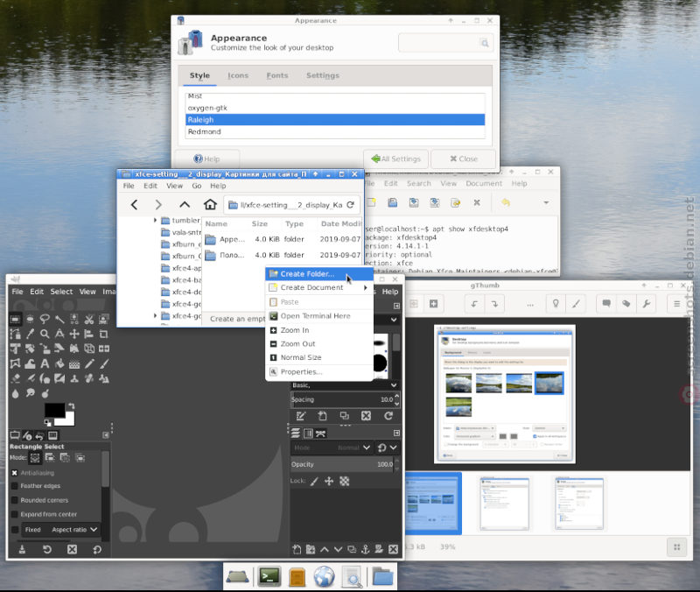This screenshot has height=592, width=700.
Task: Select GIMP Clone stamp tool
Action: click(x=74, y=378)
